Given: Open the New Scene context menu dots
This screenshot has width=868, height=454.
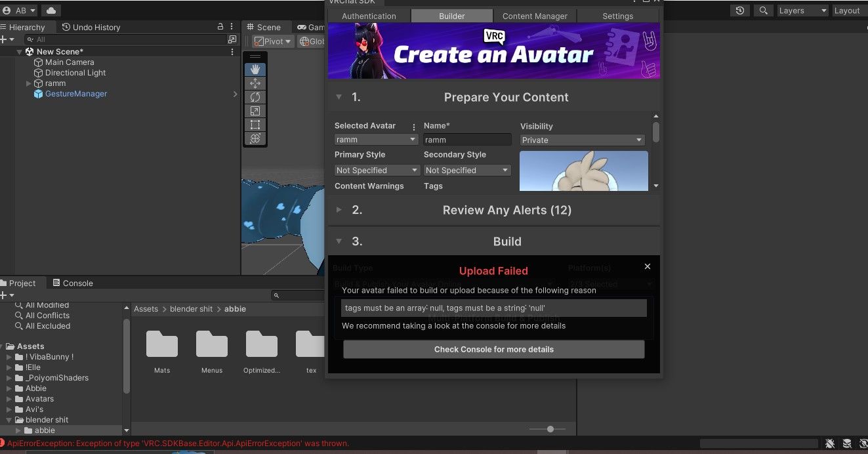Looking at the screenshot, I should 232,51.
